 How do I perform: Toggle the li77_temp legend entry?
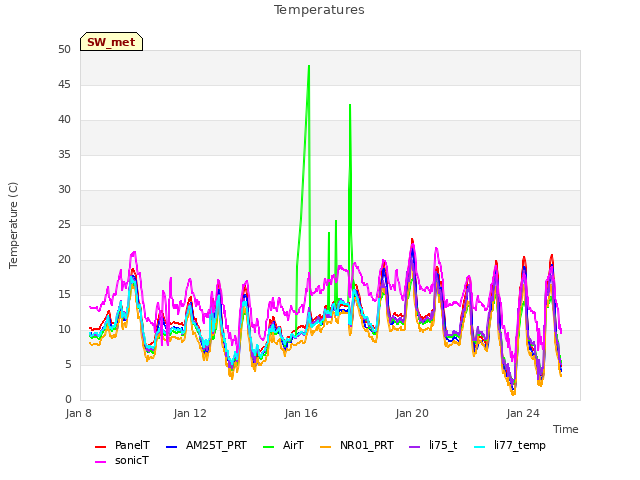(x=510, y=445)
